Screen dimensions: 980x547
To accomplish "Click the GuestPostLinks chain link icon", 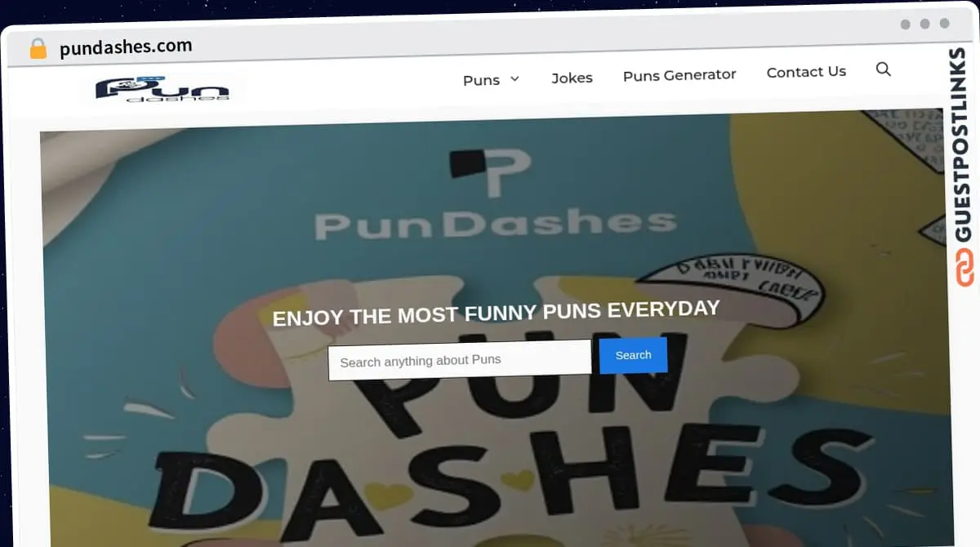I will tap(964, 269).
